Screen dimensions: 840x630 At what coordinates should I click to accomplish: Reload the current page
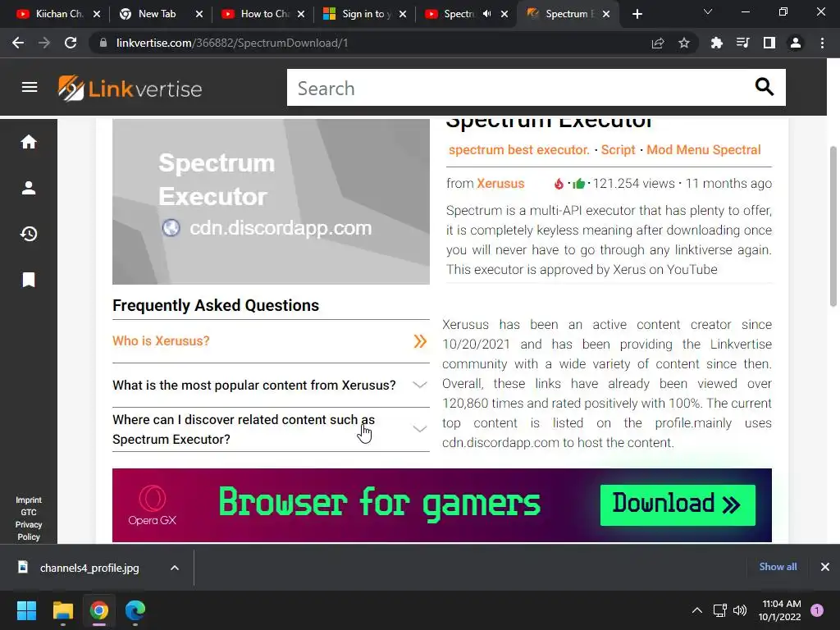71,43
